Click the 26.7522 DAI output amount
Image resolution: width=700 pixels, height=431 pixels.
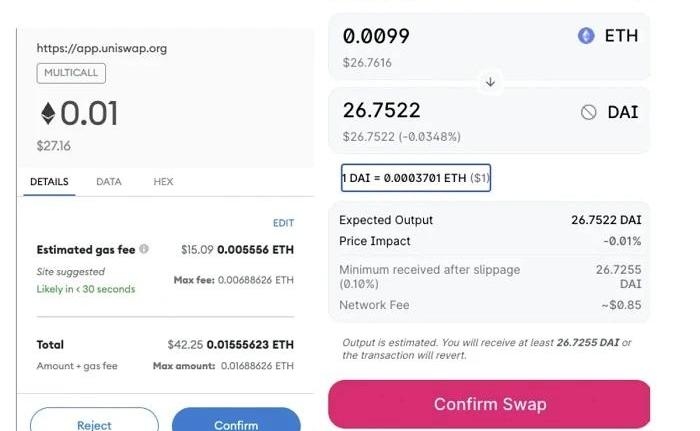382,110
